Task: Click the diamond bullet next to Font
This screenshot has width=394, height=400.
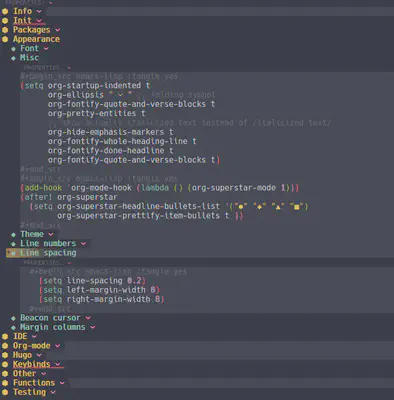Action: (x=13, y=49)
